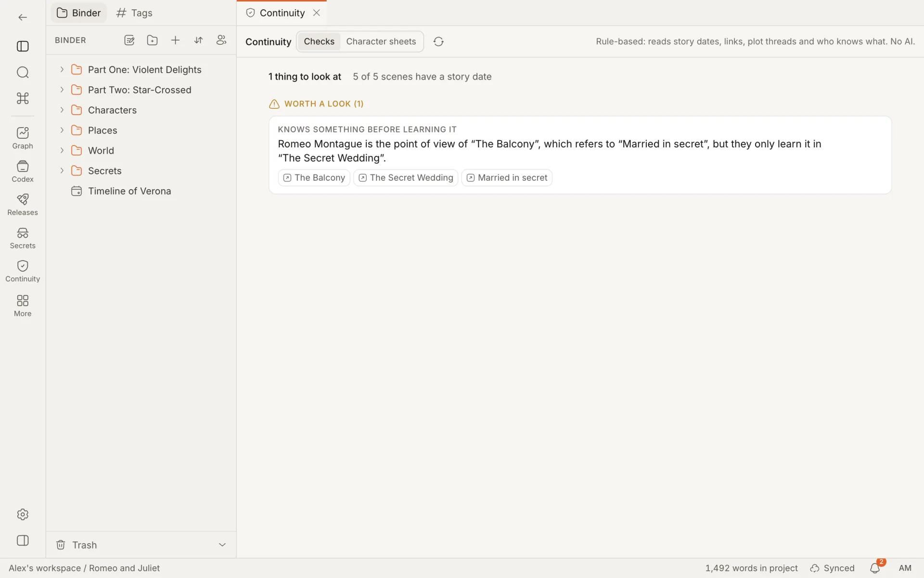Image resolution: width=924 pixels, height=578 pixels.
Task: Expand the World folder chevron
Action: pos(62,150)
